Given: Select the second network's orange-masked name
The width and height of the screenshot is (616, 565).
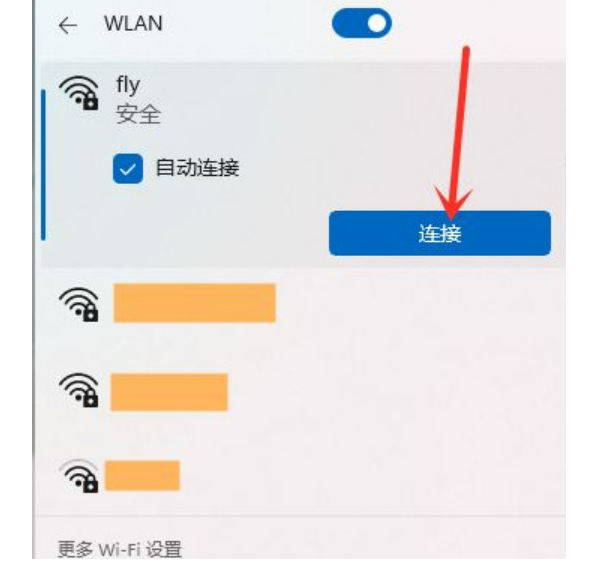Looking at the screenshot, I should pyautogui.click(x=194, y=303).
